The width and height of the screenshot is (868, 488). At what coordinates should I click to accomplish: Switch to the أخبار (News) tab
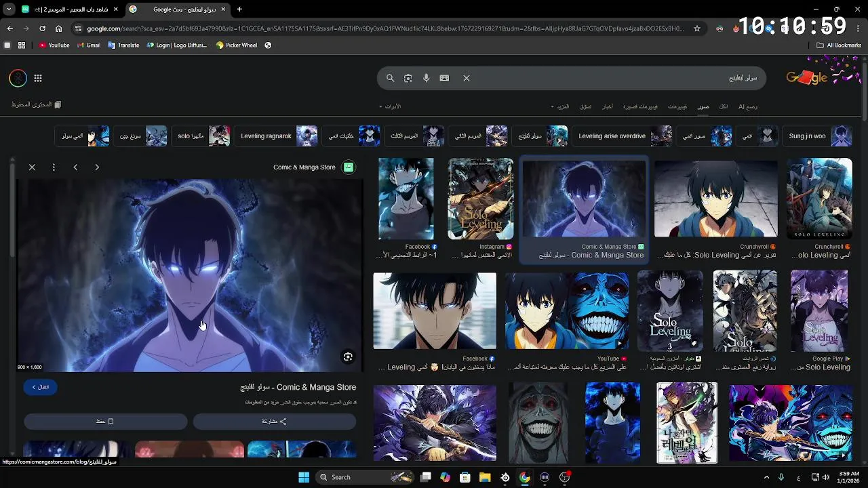(608, 106)
